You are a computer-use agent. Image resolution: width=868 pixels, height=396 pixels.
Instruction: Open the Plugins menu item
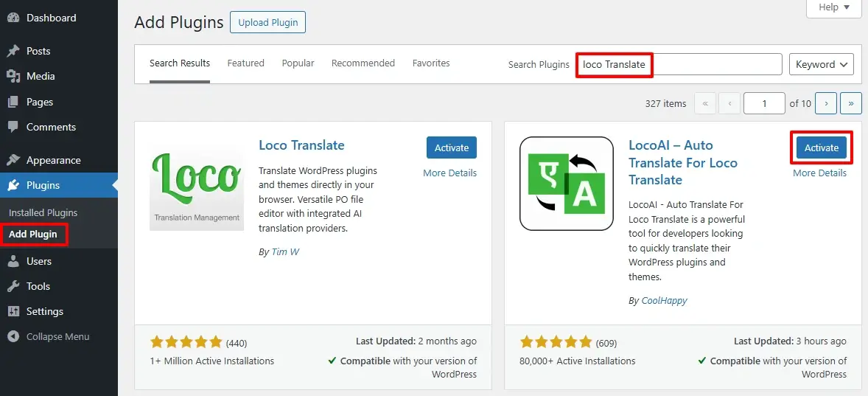click(59, 186)
